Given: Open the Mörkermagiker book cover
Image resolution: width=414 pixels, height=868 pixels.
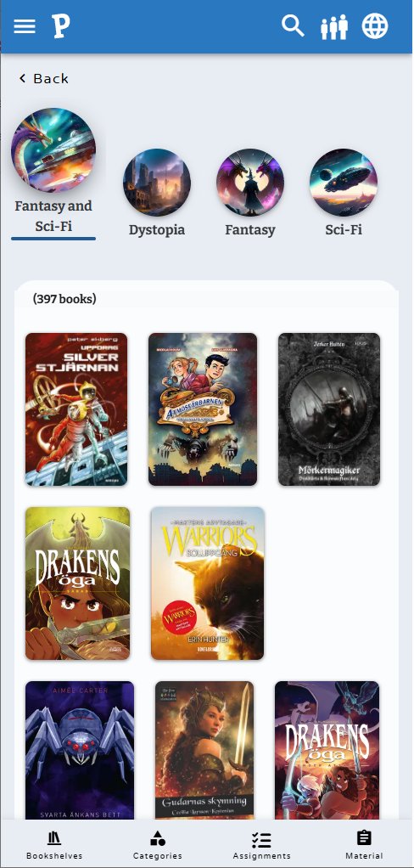Looking at the screenshot, I should pos(329,409).
